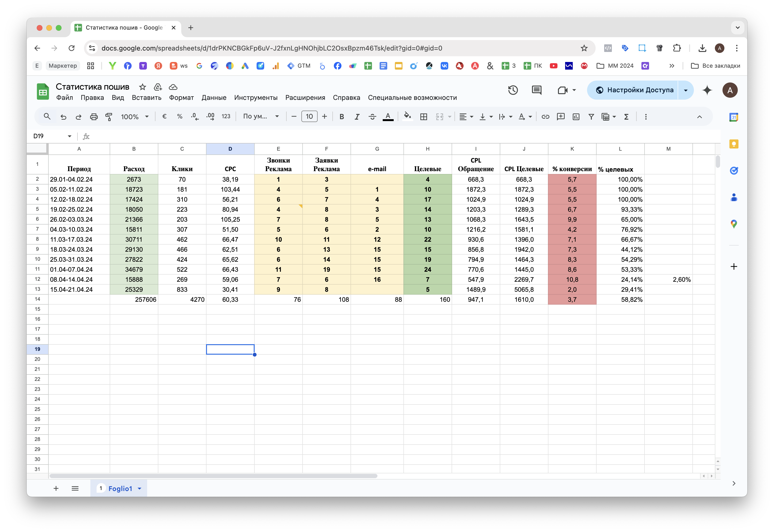Toggle bold formatting

[x=341, y=117]
